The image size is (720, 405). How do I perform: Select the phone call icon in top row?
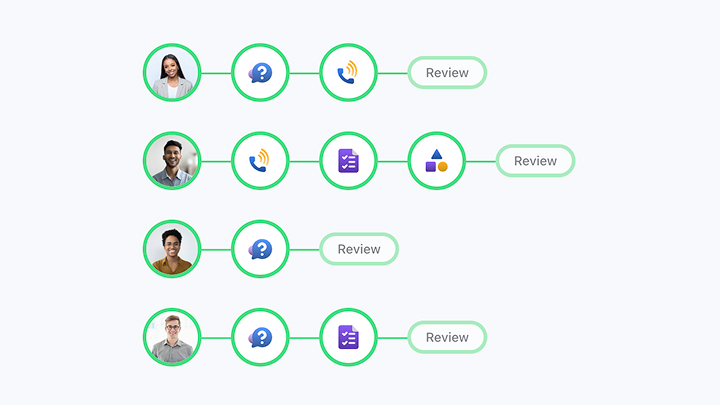coord(348,73)
